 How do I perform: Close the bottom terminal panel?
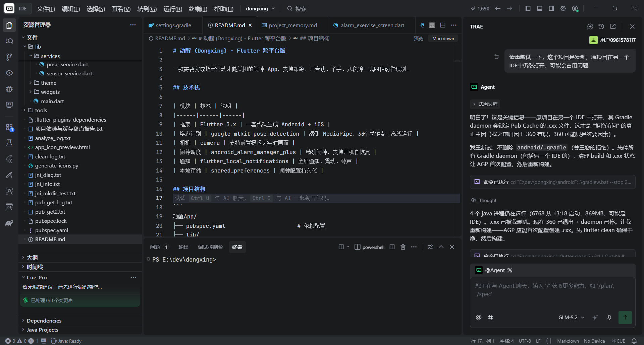[452, 247]
